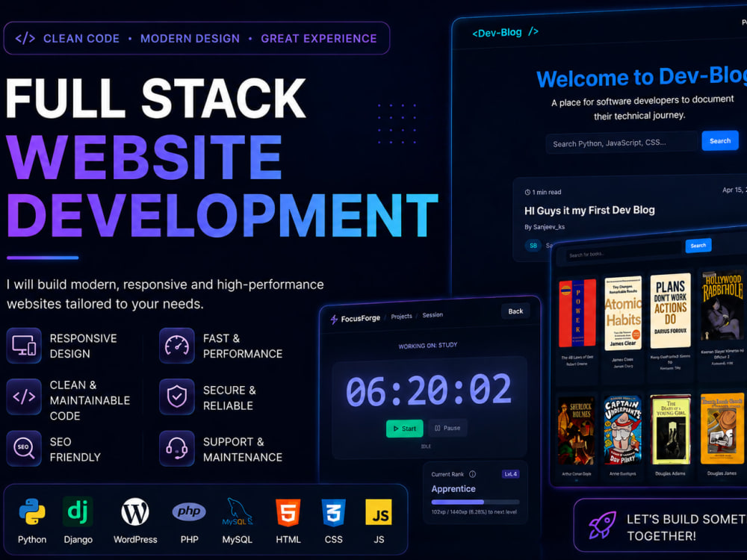Click the Atomic Habits book cover

623,313
